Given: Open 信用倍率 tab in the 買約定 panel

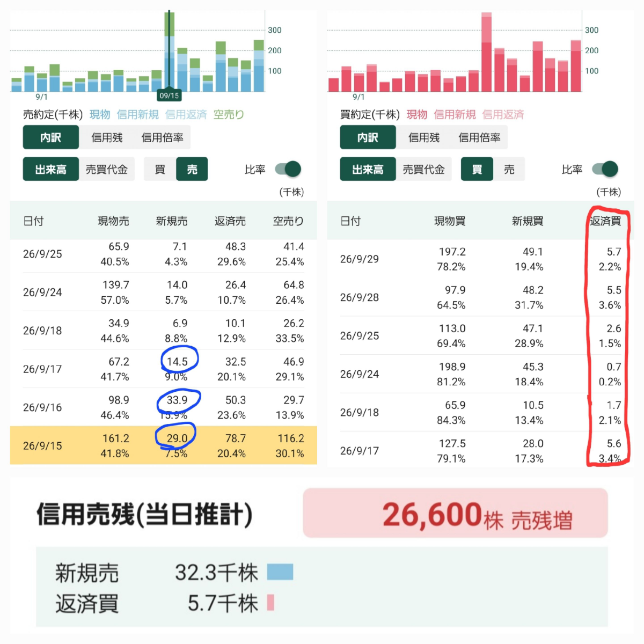Looking at the screenshot, I should [x=479, y=137].
